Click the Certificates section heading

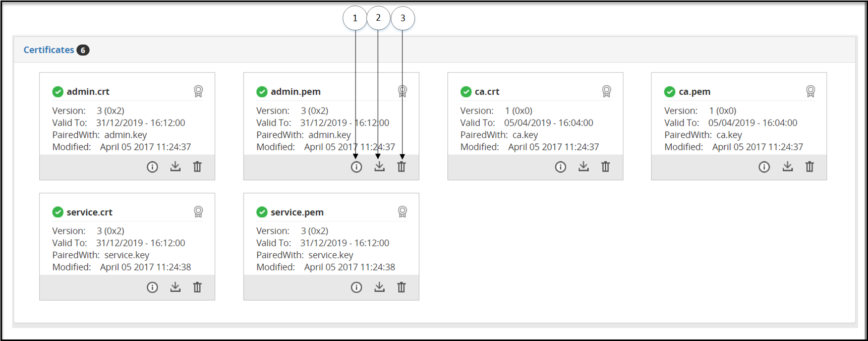click(49, 50)
